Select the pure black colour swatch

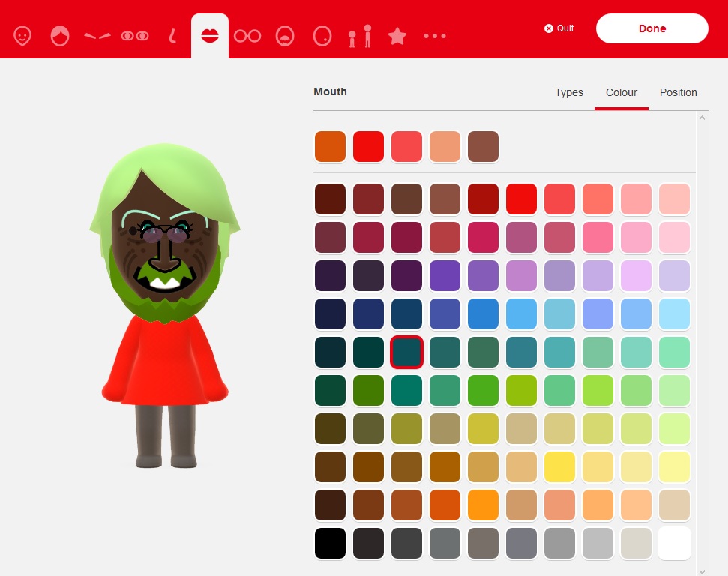coord(330,544)
